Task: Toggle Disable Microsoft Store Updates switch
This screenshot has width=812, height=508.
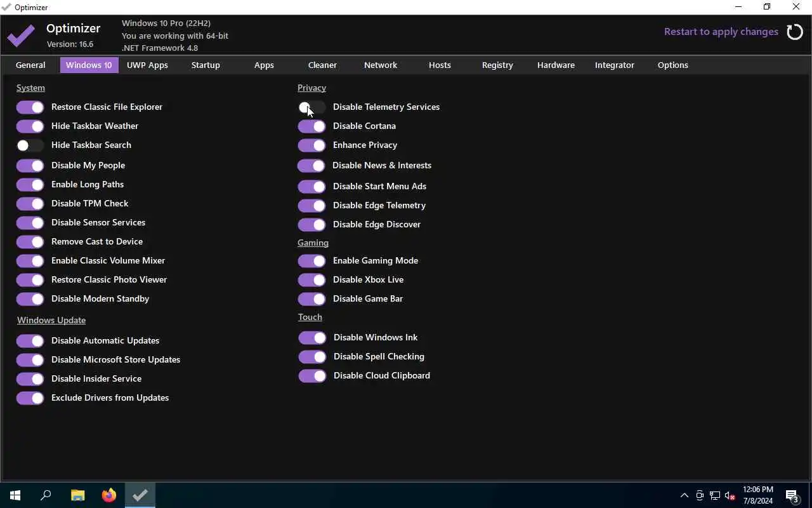Action: click(30, 360)
